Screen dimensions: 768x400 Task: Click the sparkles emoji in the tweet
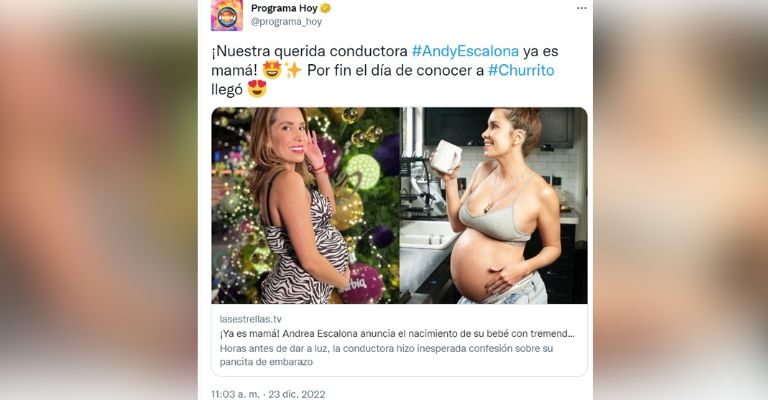(x=293, y=71)
